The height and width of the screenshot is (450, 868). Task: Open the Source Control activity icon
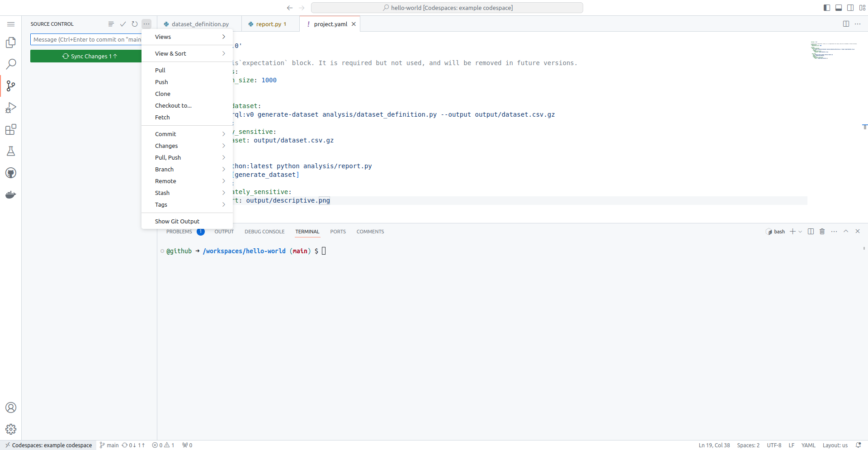pos(11,86)
